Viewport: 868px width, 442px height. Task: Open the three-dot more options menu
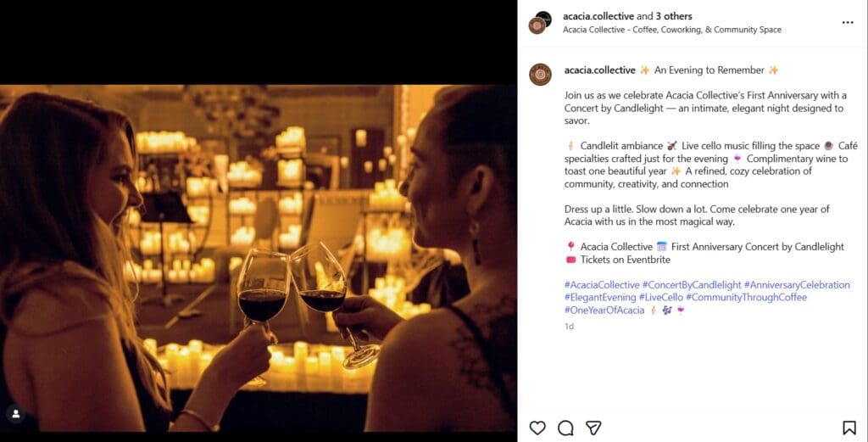(848, 22)
